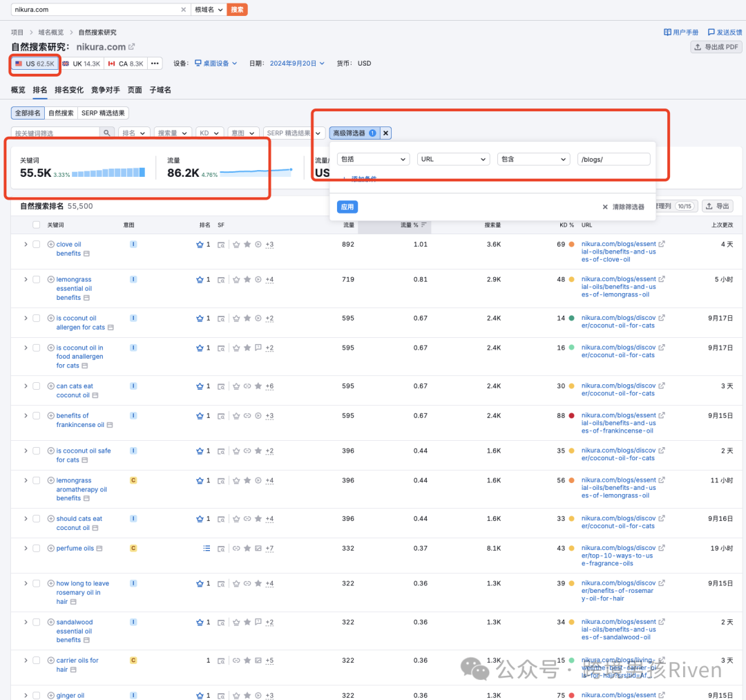View SERP snapshot icon for clove oil benefits
The image size is (746, 700).
[x=221, y=245]
